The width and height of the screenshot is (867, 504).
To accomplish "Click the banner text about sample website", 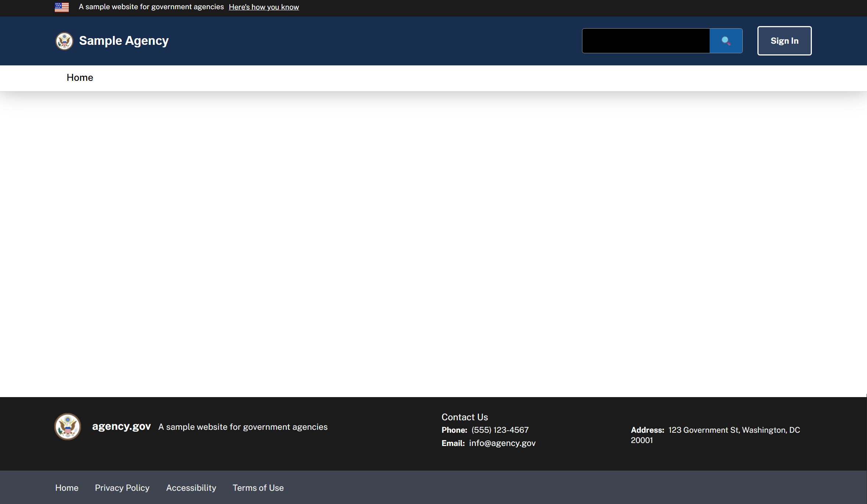I will 151,7.
